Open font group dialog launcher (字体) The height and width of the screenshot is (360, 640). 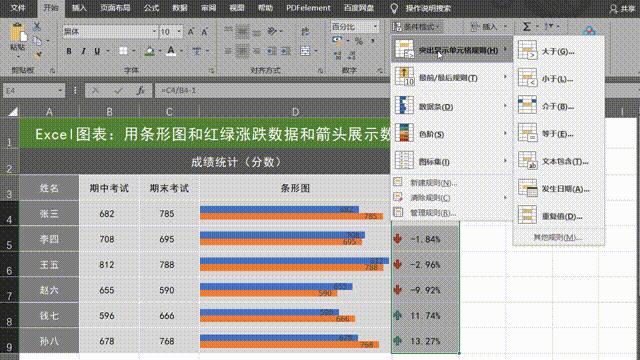[211, 71]
